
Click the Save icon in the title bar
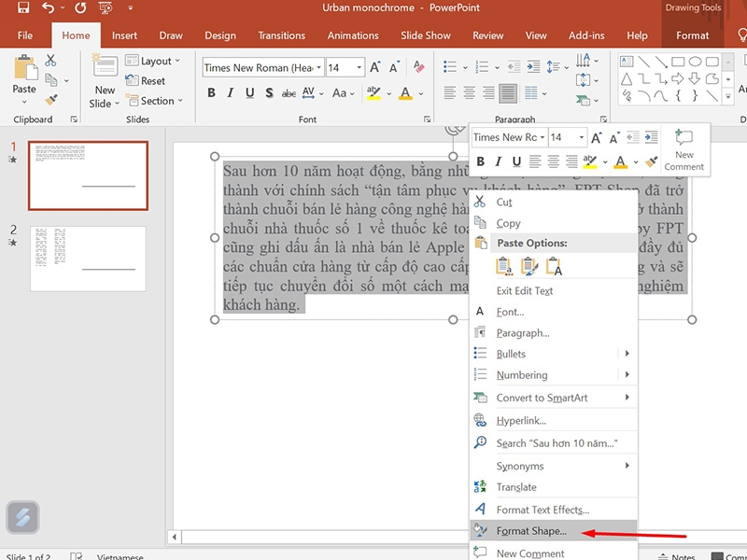pyautogui.click(x=22, y=7)
